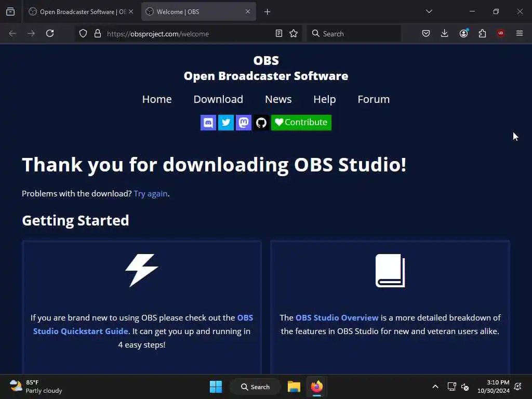
Task: Open the Extensions puzzle icon
Action: coord(482,33)
